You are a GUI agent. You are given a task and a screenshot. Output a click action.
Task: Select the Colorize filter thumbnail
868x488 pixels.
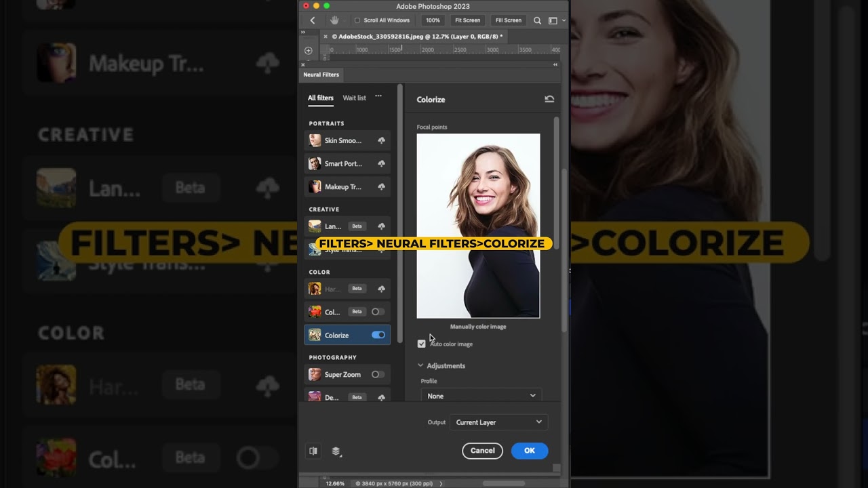tap(315, 335)
